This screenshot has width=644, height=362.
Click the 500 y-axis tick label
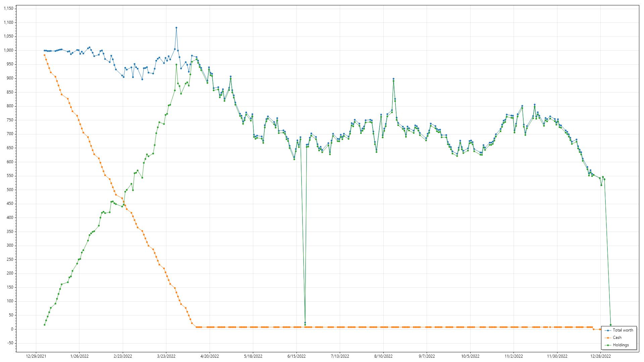click(x=10, y=190)
